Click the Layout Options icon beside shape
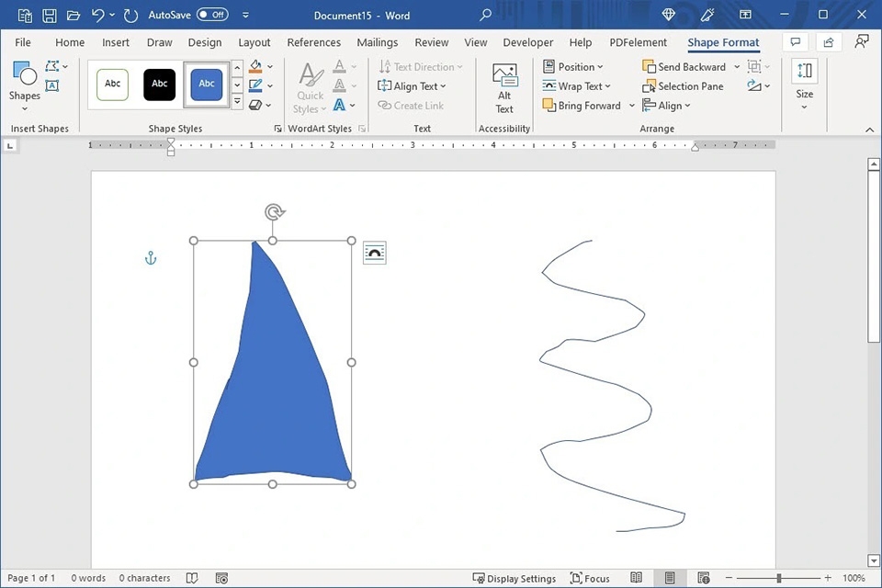Image resolution: width=882 pixels, height=588 pixels. [374, 253]
